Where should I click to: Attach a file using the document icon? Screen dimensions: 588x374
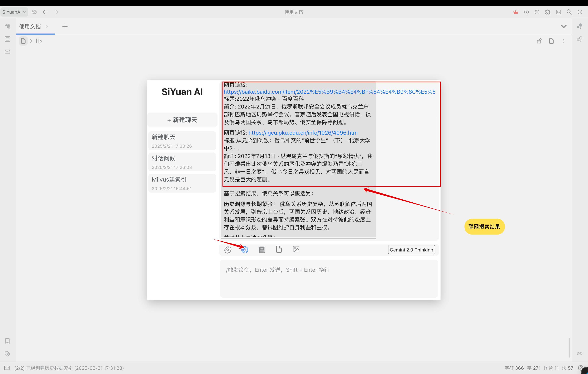(x=279, y=249)
